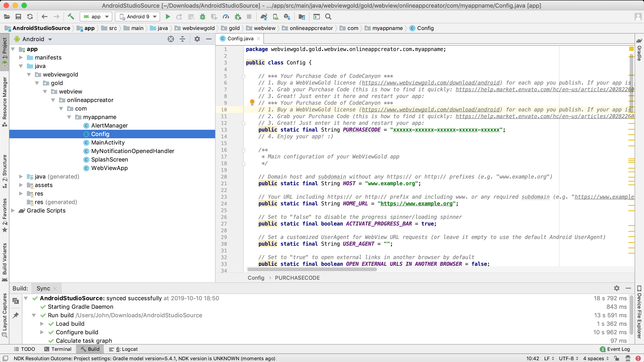Click the Pin tab icon in Build panel
644x362 pixels.
[16, 315]
